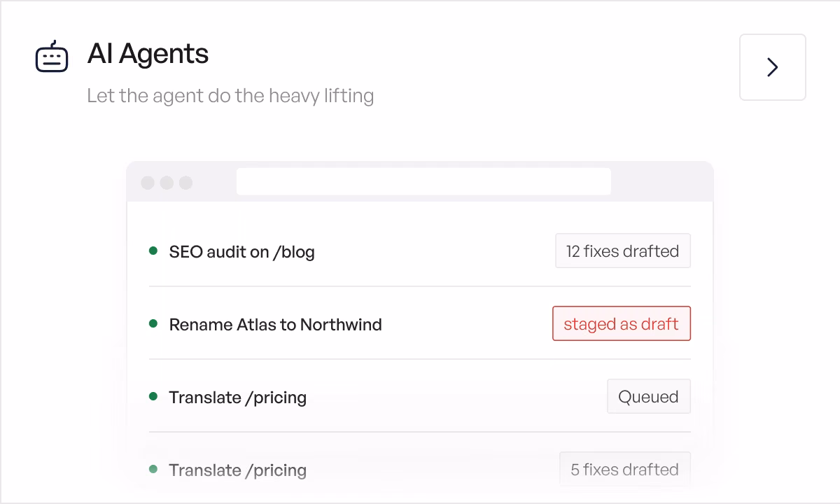Click green dot of Translate row with Queued

[x=153, y=396]
